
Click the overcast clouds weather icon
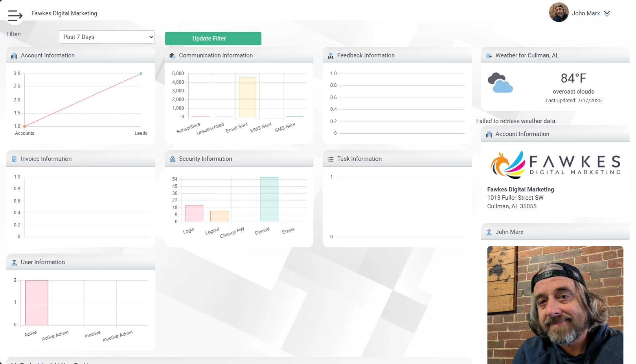[x=500, y=83]
